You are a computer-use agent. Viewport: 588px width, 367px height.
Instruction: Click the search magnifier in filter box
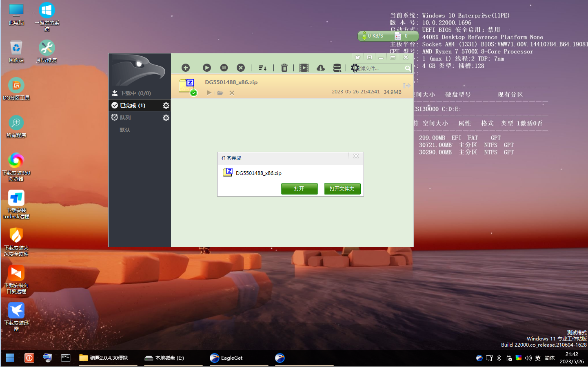pos(408,69)
